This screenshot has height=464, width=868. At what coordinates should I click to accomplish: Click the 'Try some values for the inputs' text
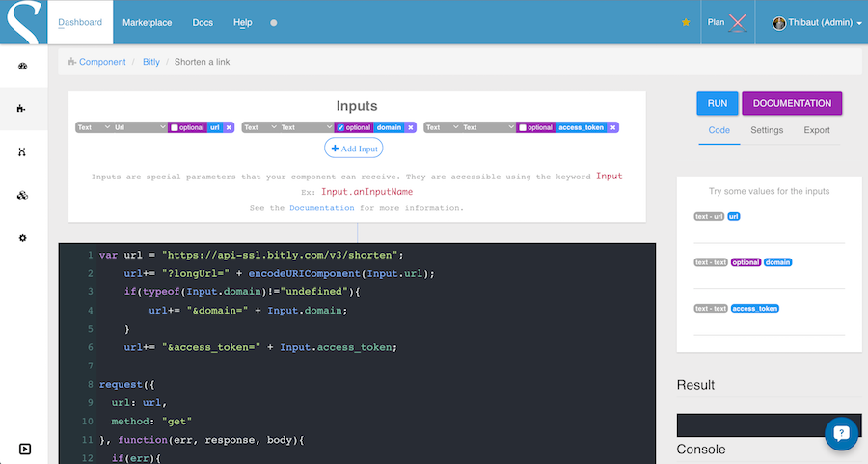point(769,191)
